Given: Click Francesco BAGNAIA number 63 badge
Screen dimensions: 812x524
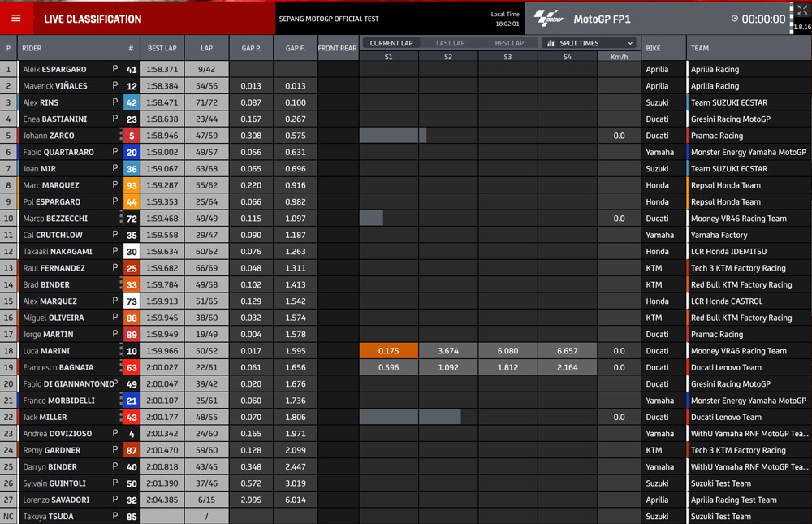Looking at the screenshot, I should pyautogui.click(x=132, y=367).
